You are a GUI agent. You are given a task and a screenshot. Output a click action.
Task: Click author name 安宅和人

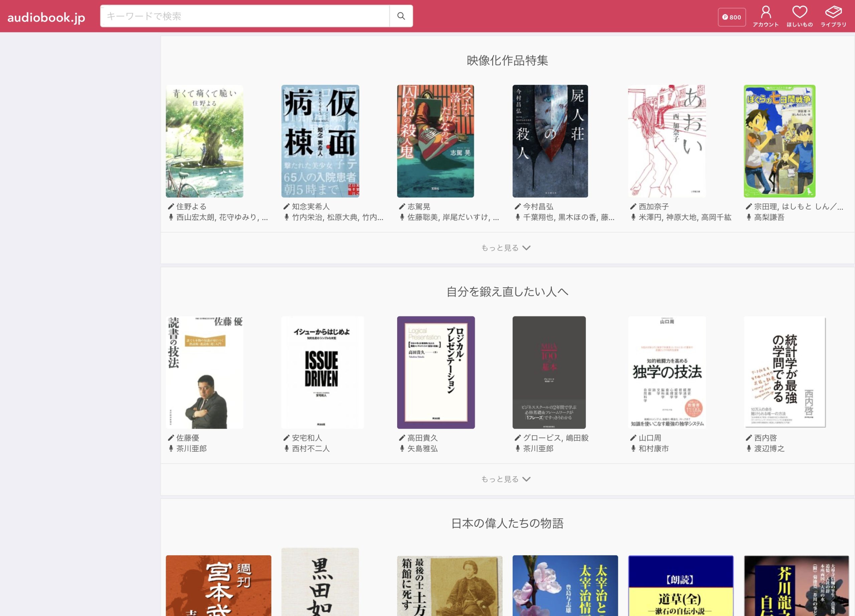click(x=307, y=438)
